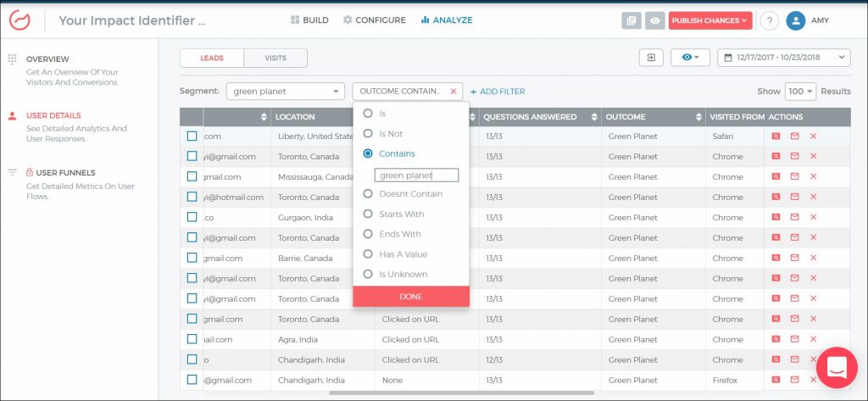This screenshot has height=401, width=868.
Task: Select 'Starts With' filter condition
Action: pos(367,214)
